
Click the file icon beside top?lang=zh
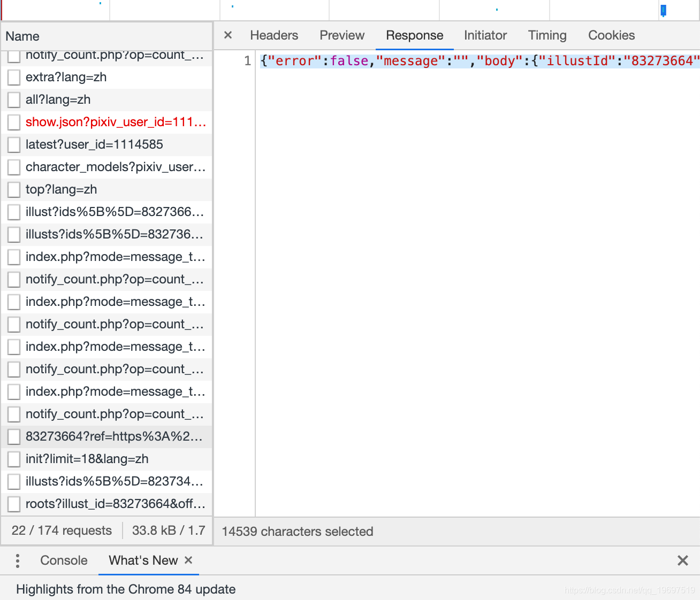[14, 190]
